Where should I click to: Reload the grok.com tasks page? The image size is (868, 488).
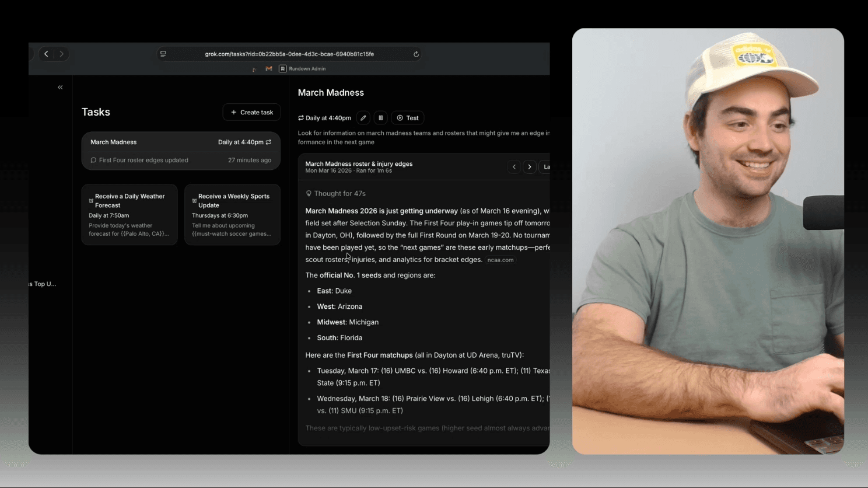click(x=416, y=54)
